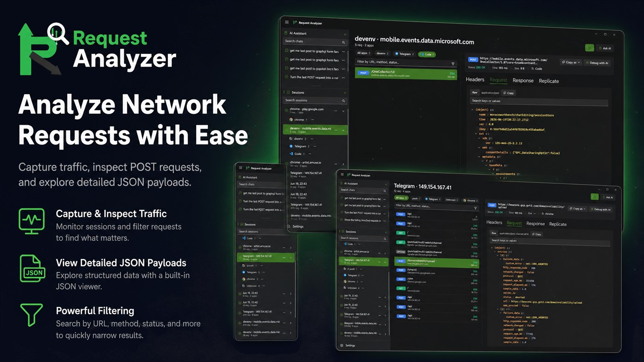The height and width of the screenshot is (362, 644).
Task: Click green play button in bottom Telegram window
Action: [x=595, y=196]
